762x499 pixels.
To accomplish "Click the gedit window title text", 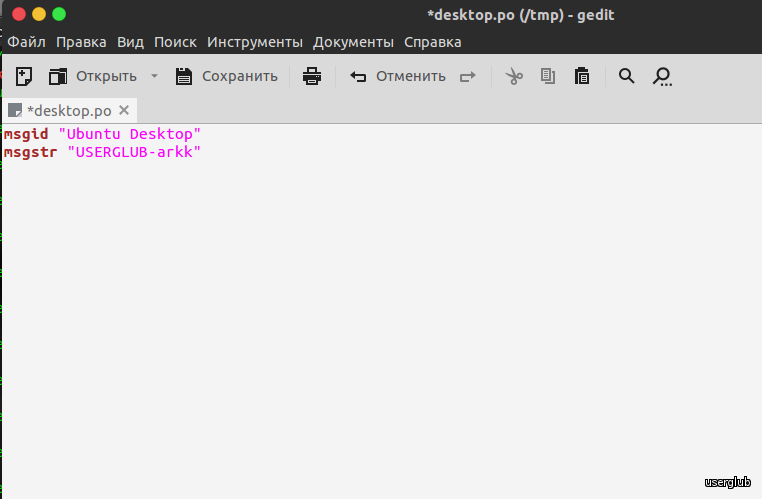I will point(520,15).
